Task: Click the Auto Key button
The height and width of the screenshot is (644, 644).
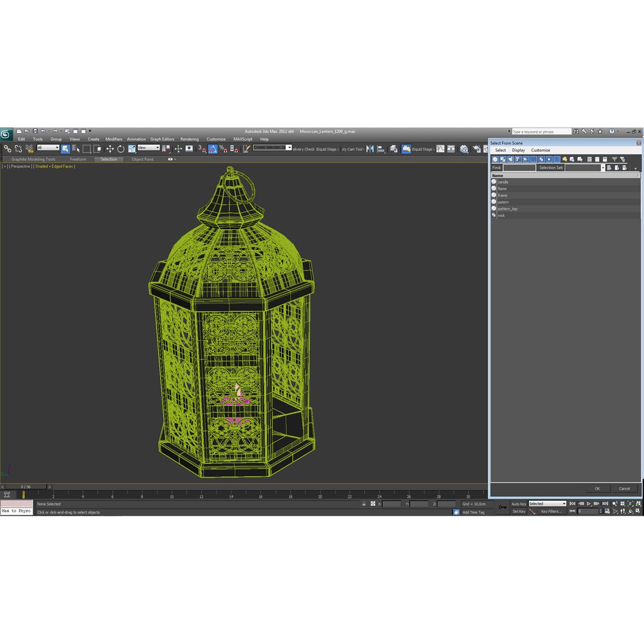Action: 518,503
